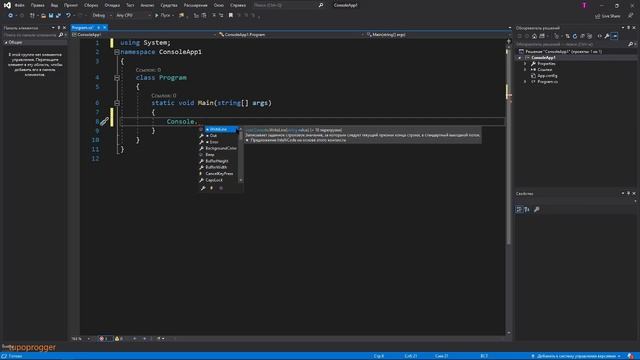
Task: Toggle the IntelliSense events filter lightning icon
Action: point(211,188)
